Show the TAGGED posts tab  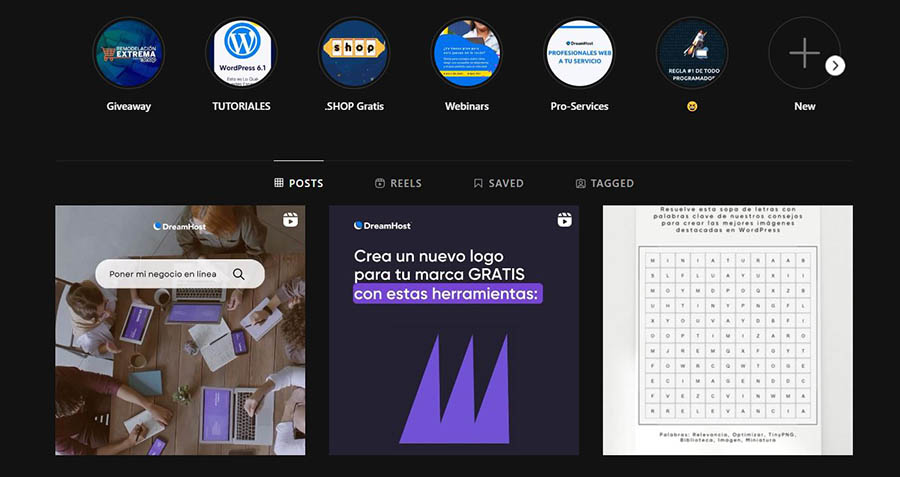pos(604,183)
